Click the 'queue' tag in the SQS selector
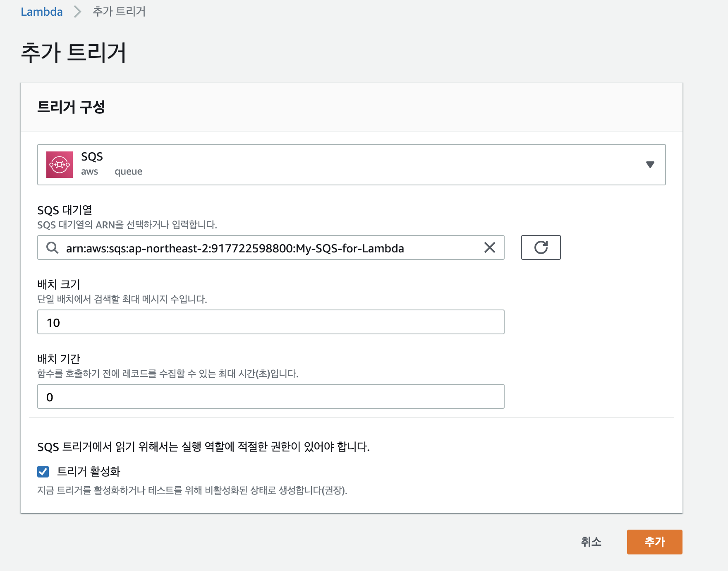 point(128,172)
